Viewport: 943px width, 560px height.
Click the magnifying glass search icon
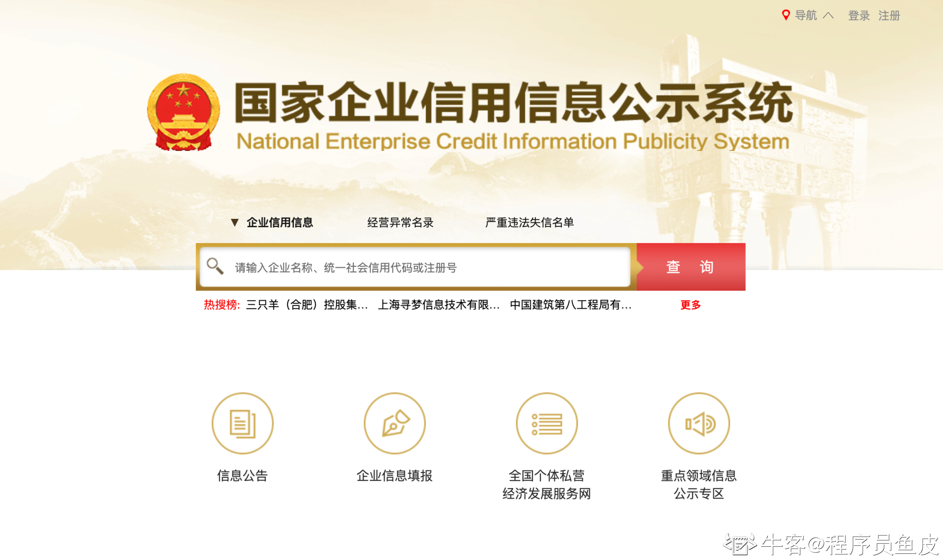[215, 266]
